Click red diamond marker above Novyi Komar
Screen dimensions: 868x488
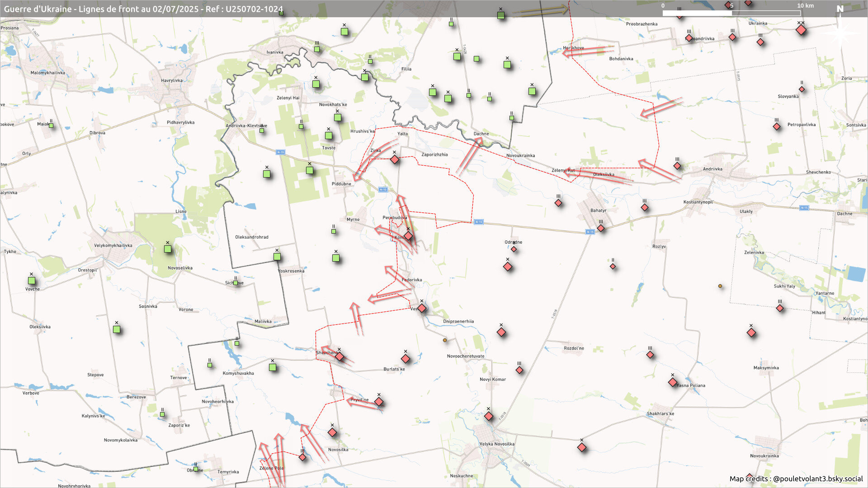tap(519, 370)
